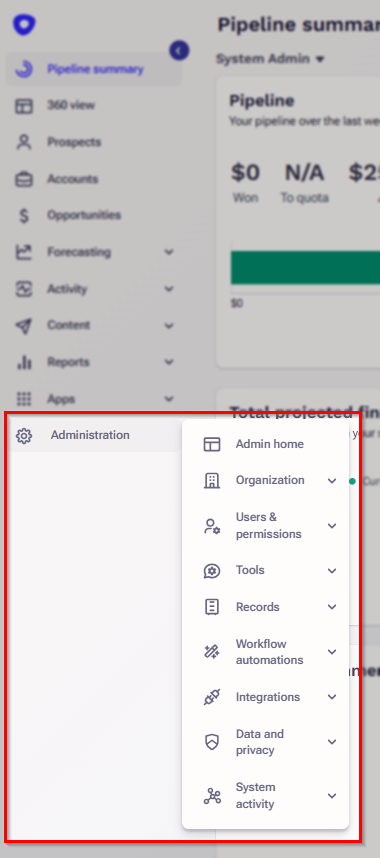The width and height of the screenshot is (380, 858).
Task: Expand the Integrations submenu chevron
Action: [332, 697]
